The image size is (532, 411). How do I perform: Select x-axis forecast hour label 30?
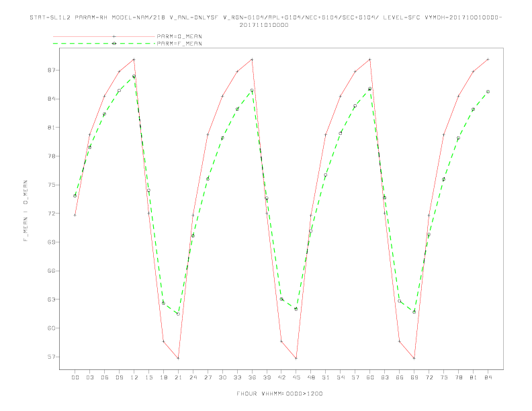tap(222, 377)
